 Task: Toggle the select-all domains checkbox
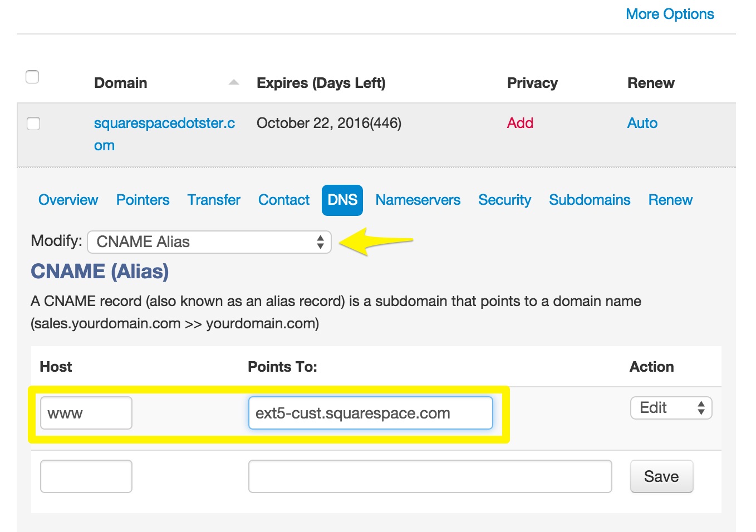(32, 77)
